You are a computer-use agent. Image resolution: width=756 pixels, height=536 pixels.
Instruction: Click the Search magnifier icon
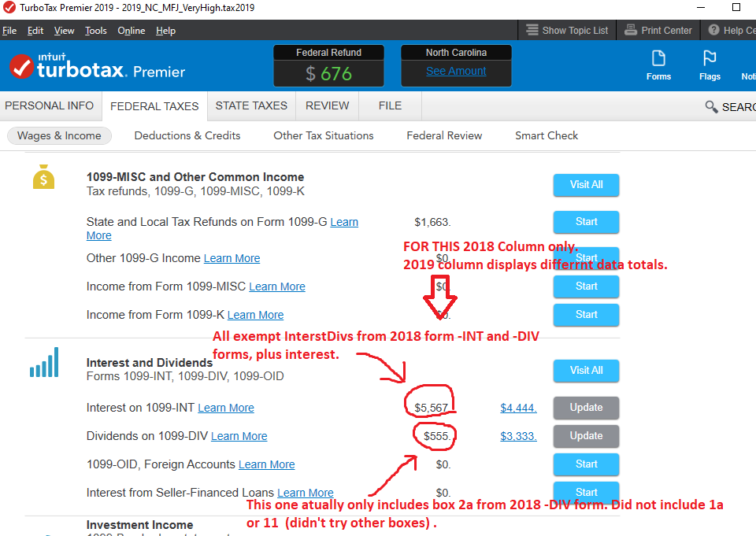(711, 107)
